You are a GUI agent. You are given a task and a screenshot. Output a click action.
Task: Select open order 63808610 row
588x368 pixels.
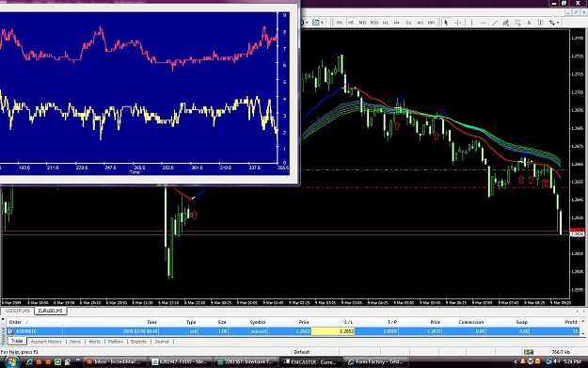[293, 331]
